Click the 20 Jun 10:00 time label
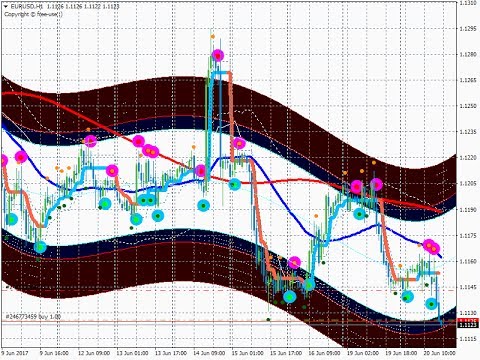 point(439,353)
